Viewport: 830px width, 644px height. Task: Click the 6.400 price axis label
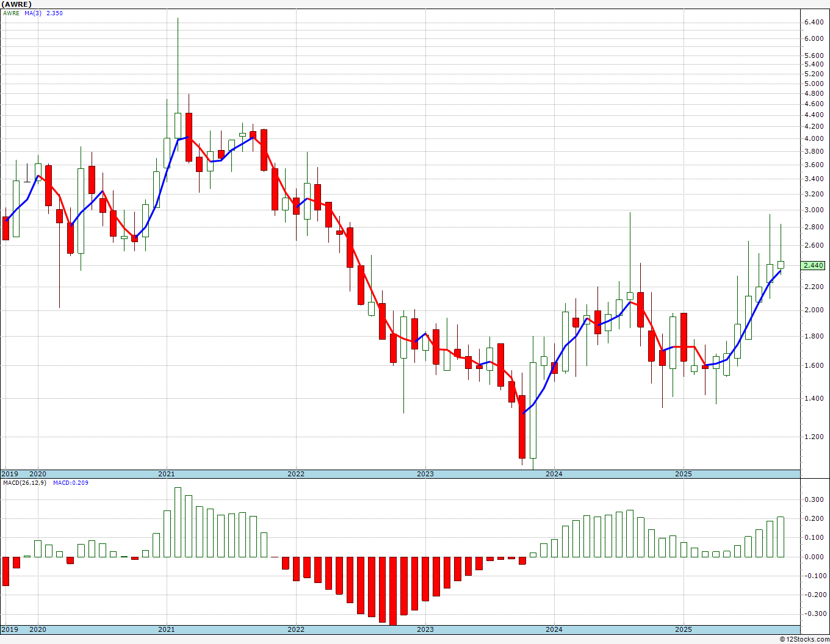pos(814,23)
